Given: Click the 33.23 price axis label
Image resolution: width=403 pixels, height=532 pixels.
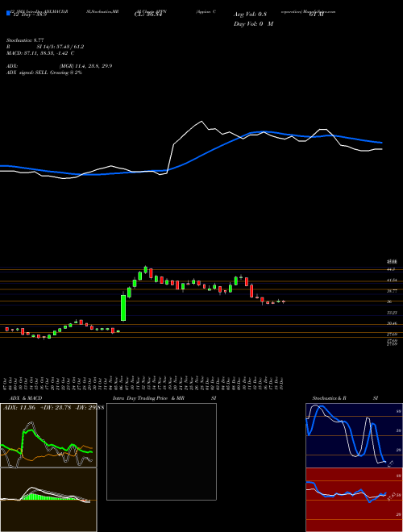Looking at the screenshot, I should pos(392,313).
